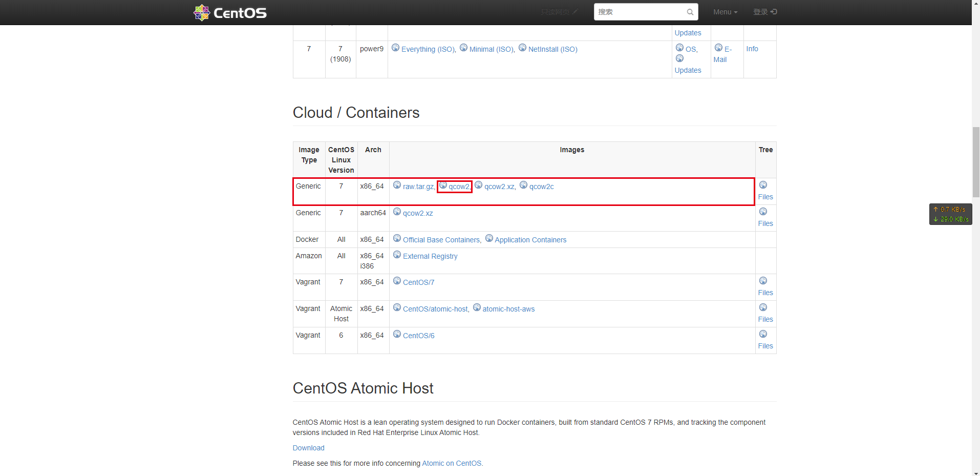980x476 pixels.
Task: Open Everything (ISO) for power9
Action: pyautogui.click(x=428, y=49)
